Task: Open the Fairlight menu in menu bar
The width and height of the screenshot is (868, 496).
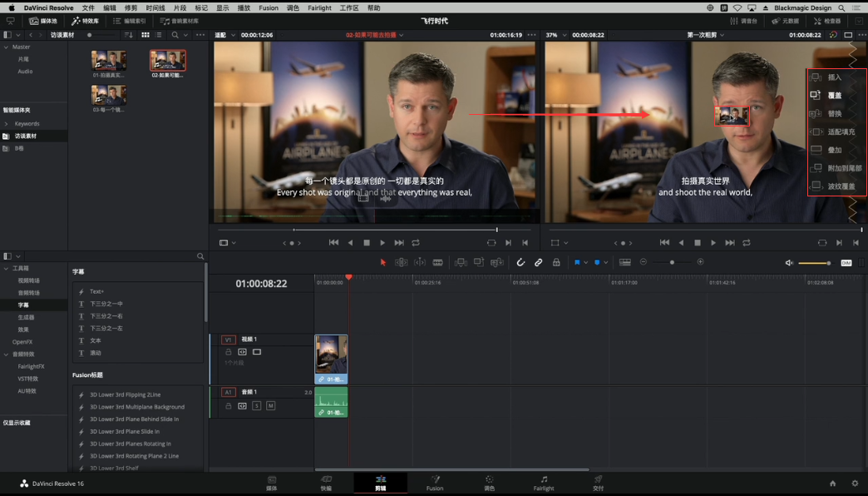Action: pyautogui.click(x=319, y=7)
